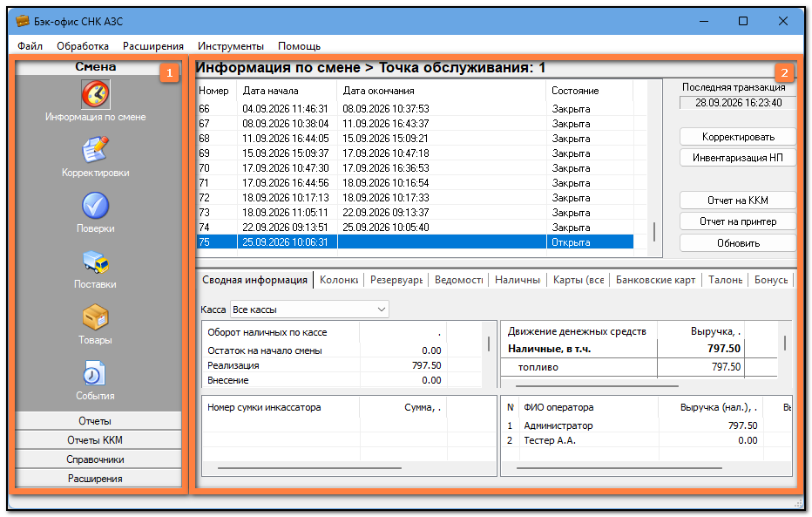The width and height of the screenshot is (812, 517).
Task: Switch to the Колонки tab
Action: (x=339, y=280)
